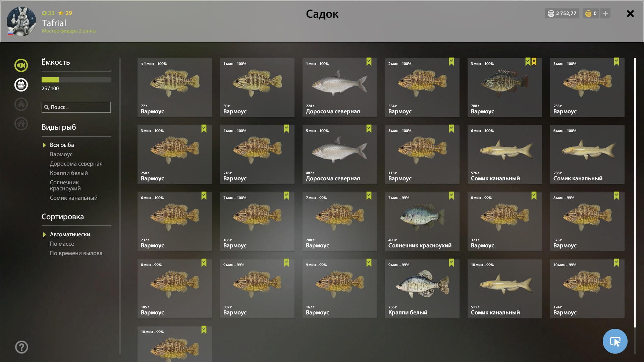This screenshot has height=362, width=644.
Task: Click the silver coins balance 2 752,77
Action: (562, 13)
